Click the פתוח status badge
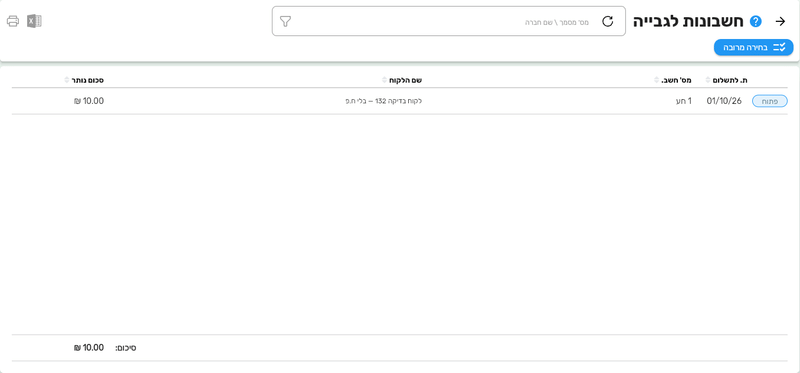Screen dimensions: 800x373 769,101
